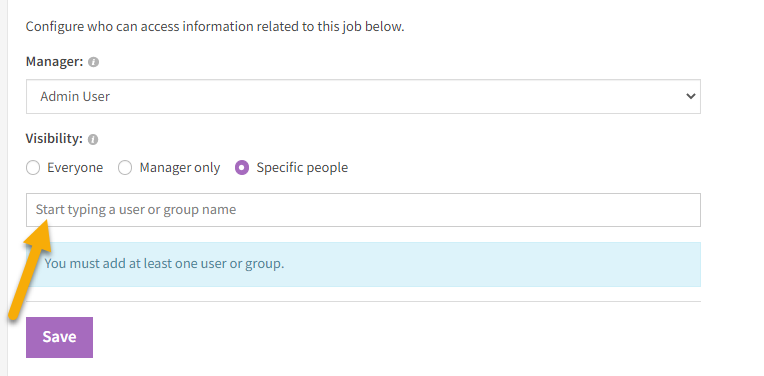Click the info icon next to Visibility
The image size is (764, 376).
93,140
